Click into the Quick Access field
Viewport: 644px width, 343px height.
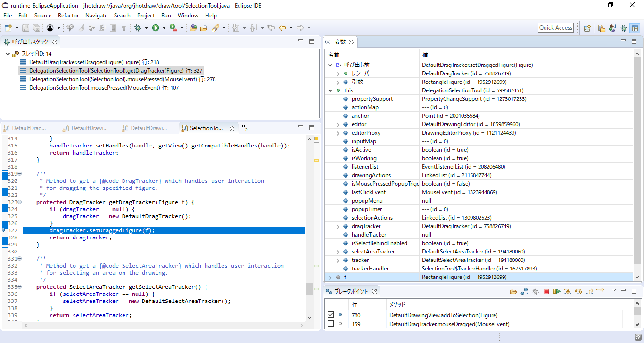[556, 28]
